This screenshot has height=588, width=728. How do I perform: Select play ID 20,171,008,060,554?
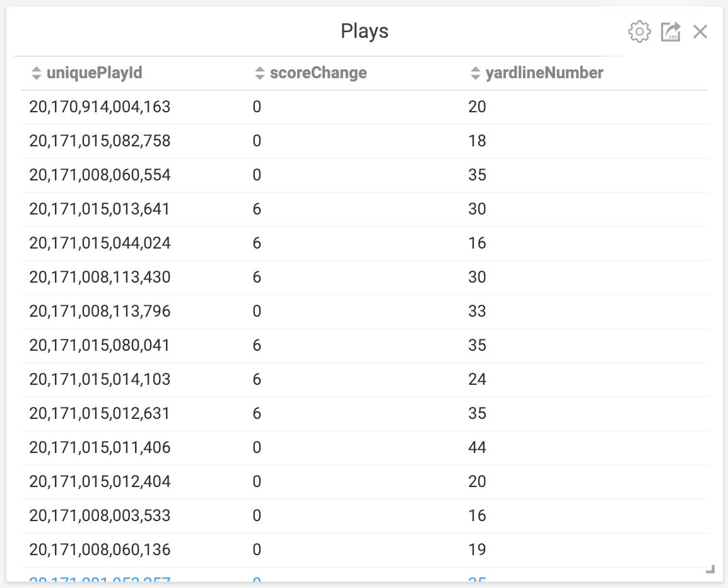pyautogui.click(x=100, y=175)
